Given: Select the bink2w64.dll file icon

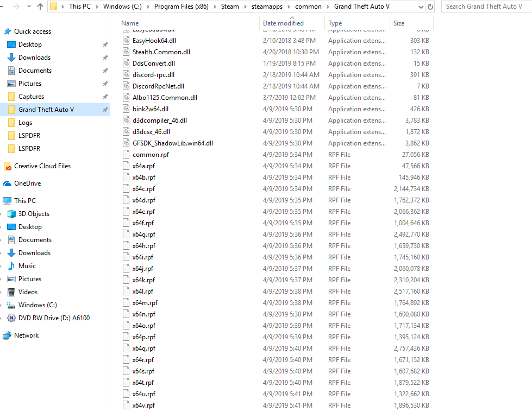Looking at the screenshot, I should 126,109.
